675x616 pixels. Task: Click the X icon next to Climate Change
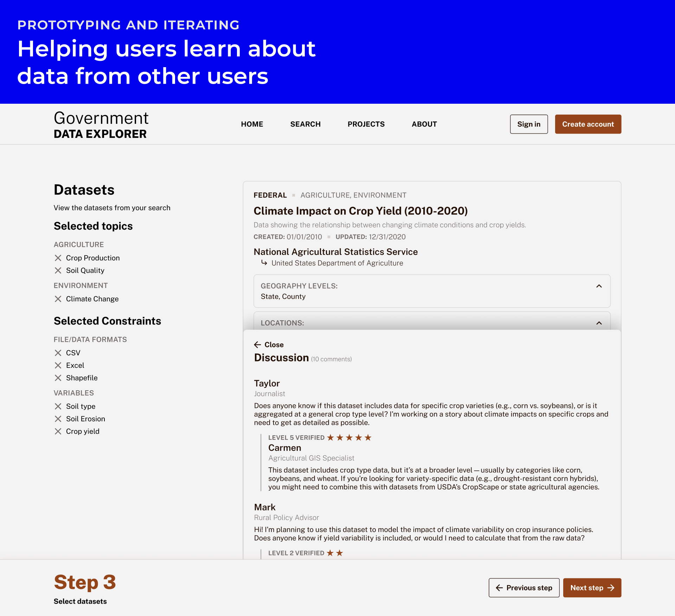[58, 299]
